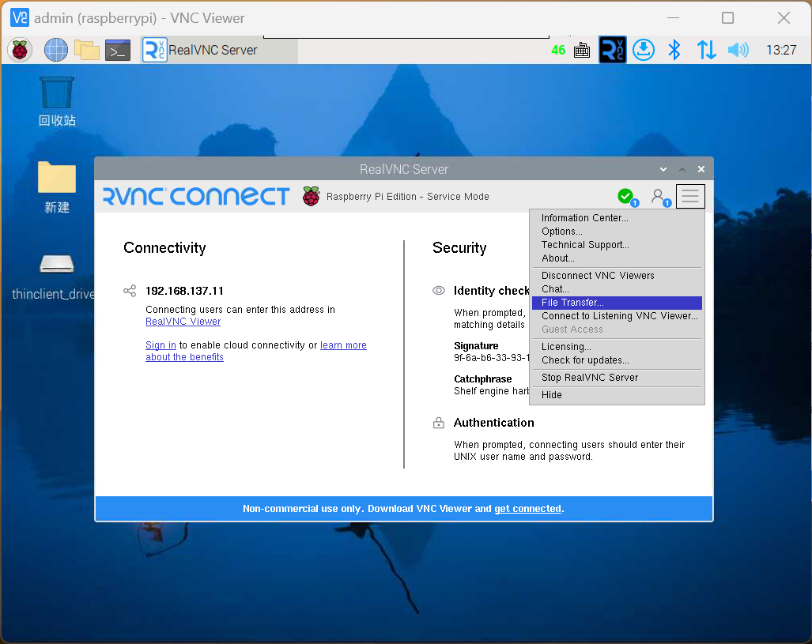Viewport: 812px width, 644px height.
Task: Maximize RealVNC Server window with up chevron
Action: click(682, 169)
